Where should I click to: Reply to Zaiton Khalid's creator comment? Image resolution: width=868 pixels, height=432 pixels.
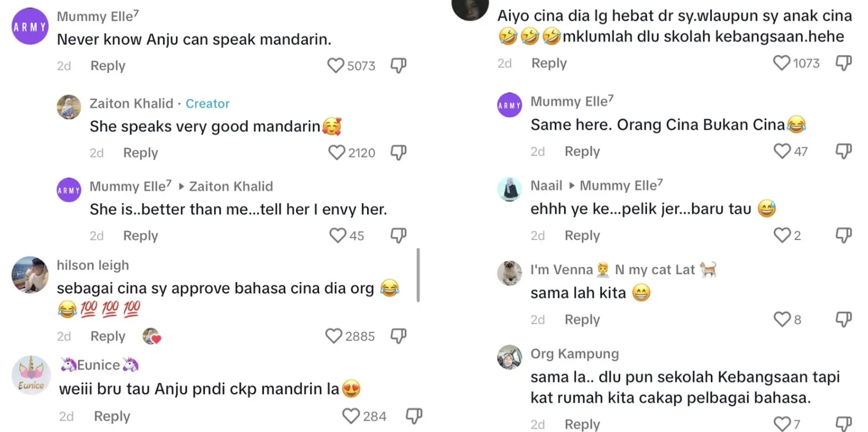pos(141,153)
